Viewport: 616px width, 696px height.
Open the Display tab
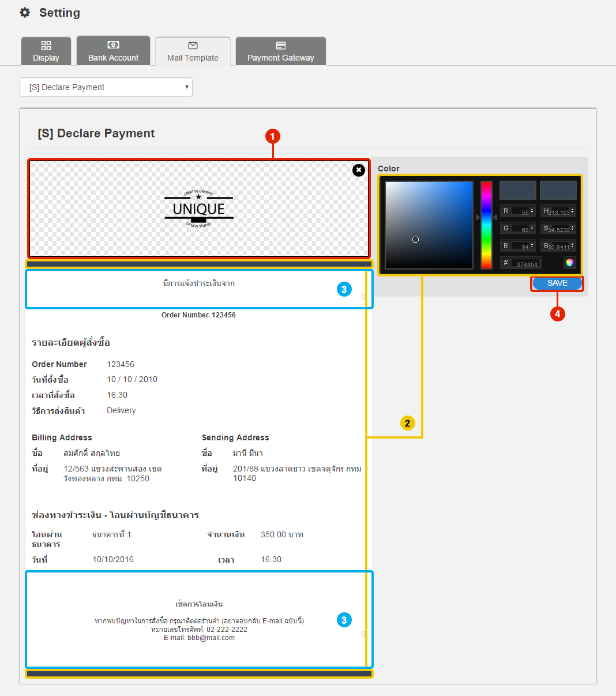point(46,51)
